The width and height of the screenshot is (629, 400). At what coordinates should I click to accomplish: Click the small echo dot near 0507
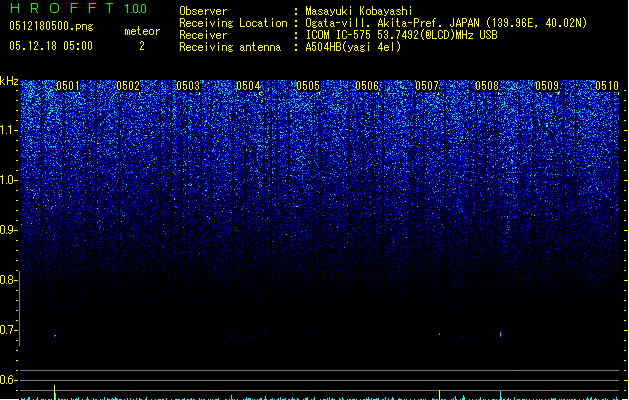439,334
